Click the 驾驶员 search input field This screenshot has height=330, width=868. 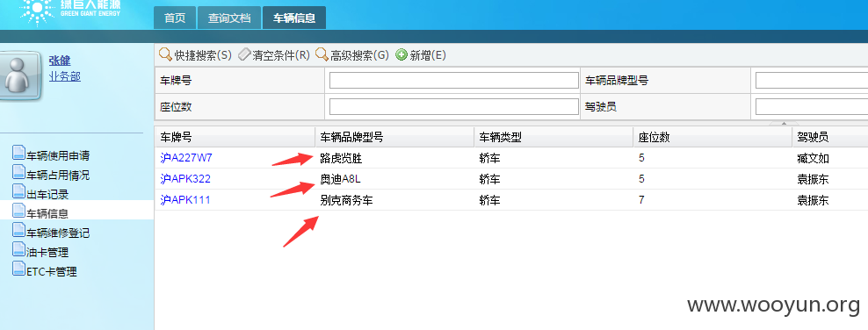(812, 107)
